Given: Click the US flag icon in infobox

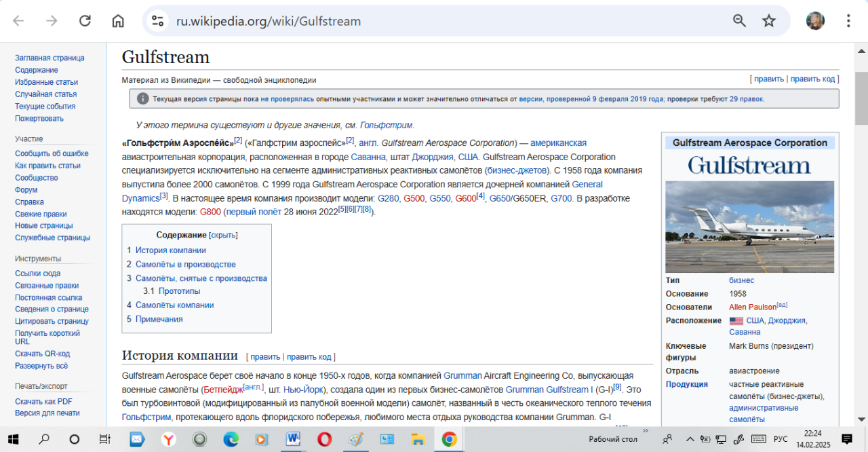Looking at the screenshot, I should 736,320.
